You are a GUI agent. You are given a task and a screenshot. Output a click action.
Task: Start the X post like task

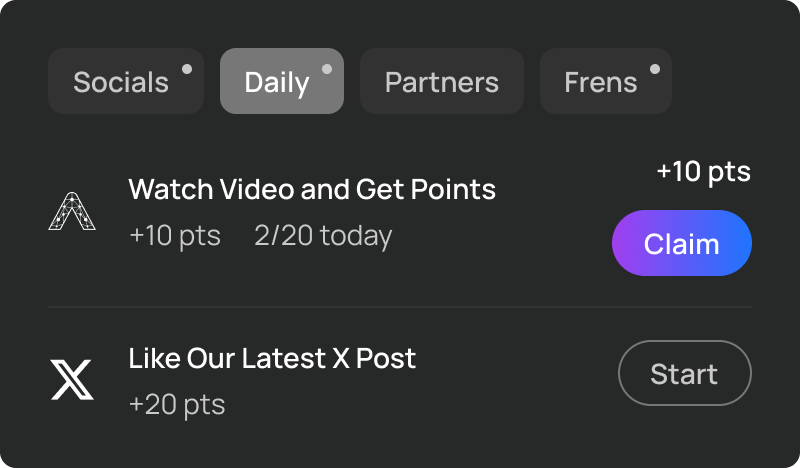[684, 374]
